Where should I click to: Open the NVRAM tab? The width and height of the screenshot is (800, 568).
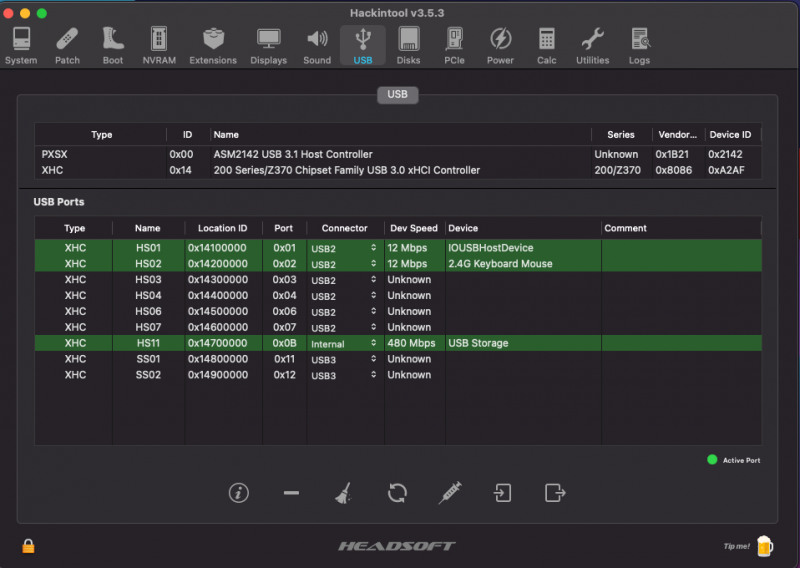[159, 46]
